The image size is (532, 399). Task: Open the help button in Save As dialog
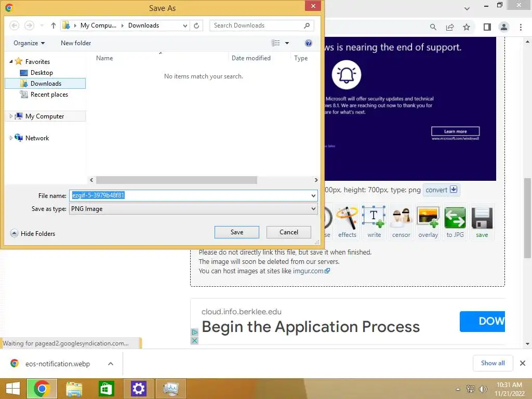point(309,43)
